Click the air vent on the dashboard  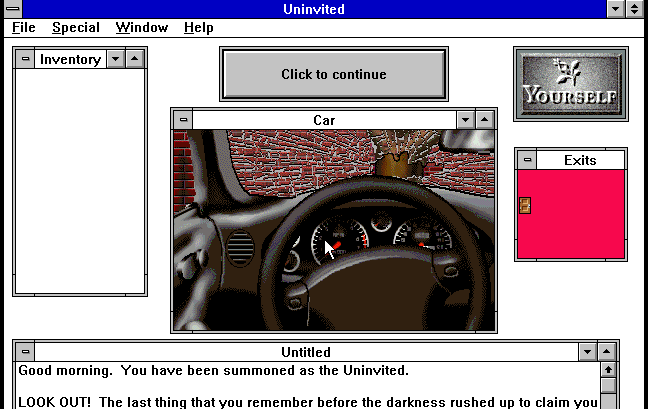click(x=239, y=246)
